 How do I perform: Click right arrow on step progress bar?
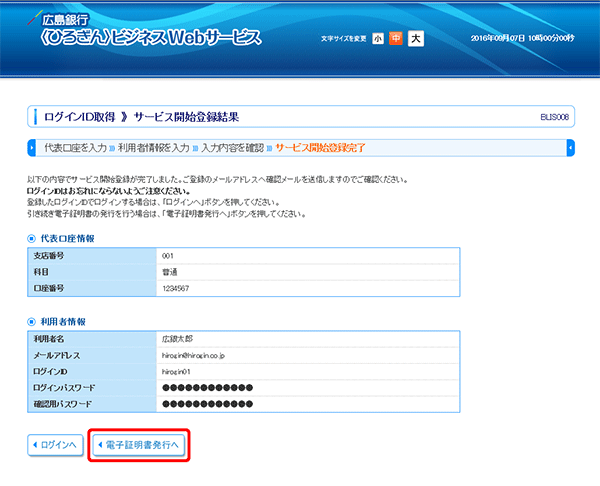569,148
